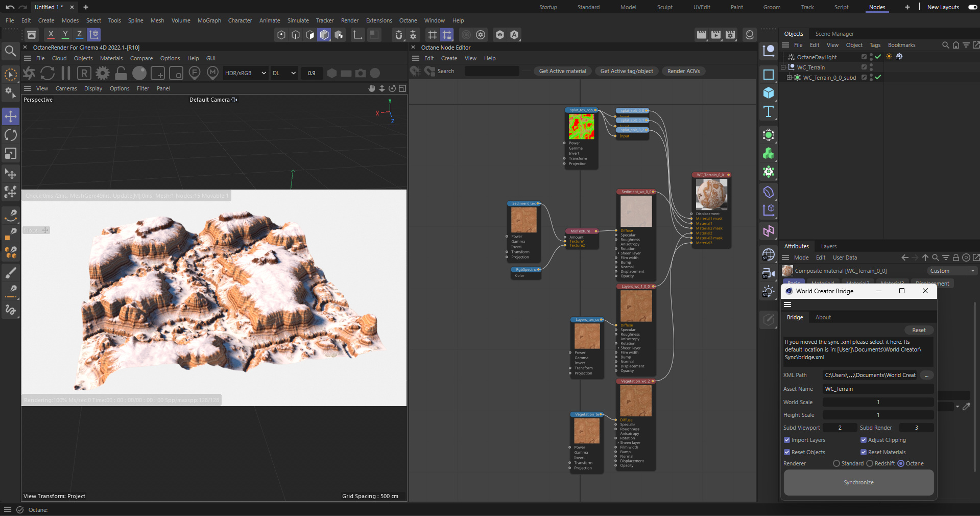Click the Cube primitive icon
The image size is (980, 516).
coord(769,93)
